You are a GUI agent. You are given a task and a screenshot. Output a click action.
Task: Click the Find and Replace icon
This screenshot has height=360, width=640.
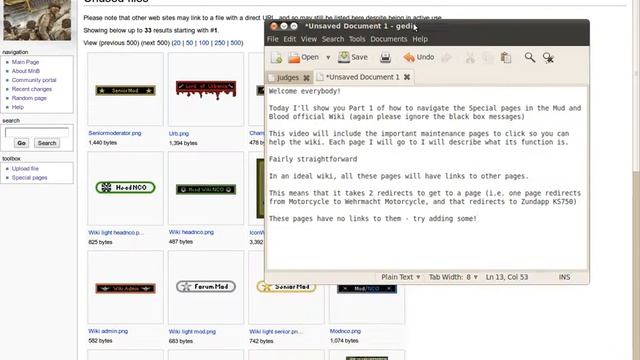tap(548, 58)
